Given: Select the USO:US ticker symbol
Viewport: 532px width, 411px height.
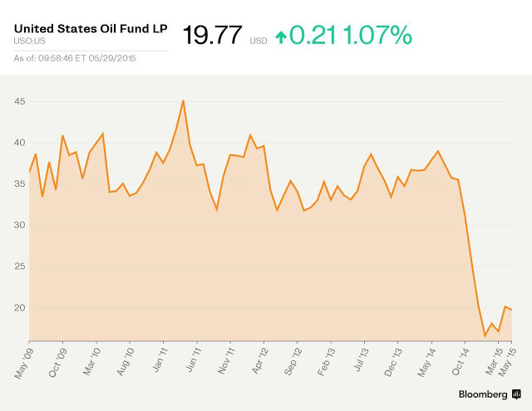Looking at the screenshot, I should point(30,41).
